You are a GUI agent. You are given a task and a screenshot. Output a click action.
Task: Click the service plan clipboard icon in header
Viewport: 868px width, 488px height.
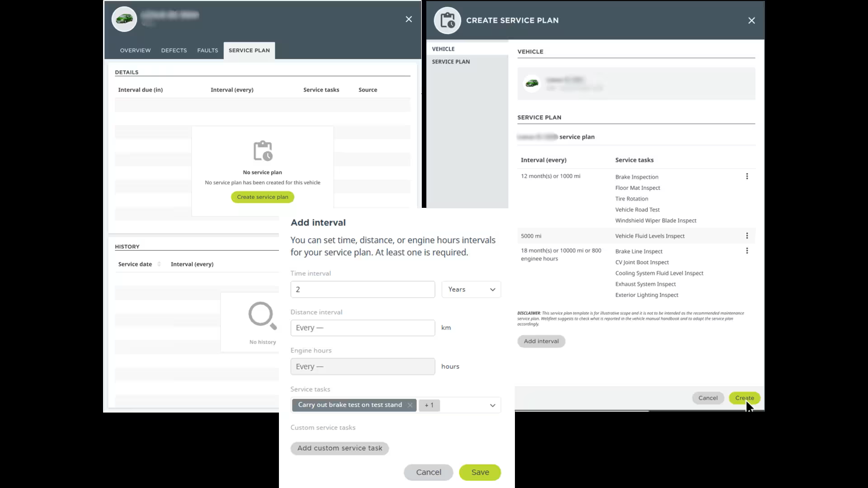click(x=447, y=20)
